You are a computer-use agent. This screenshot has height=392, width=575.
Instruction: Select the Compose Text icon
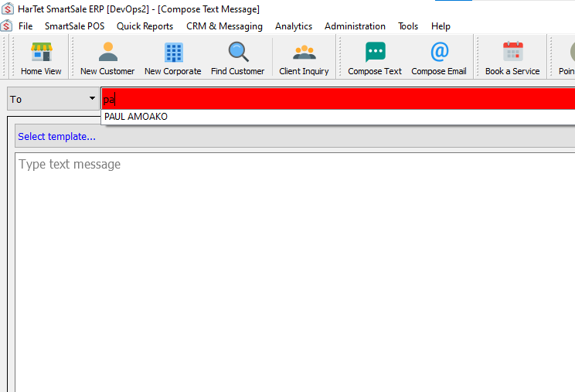tap(375, 58)
